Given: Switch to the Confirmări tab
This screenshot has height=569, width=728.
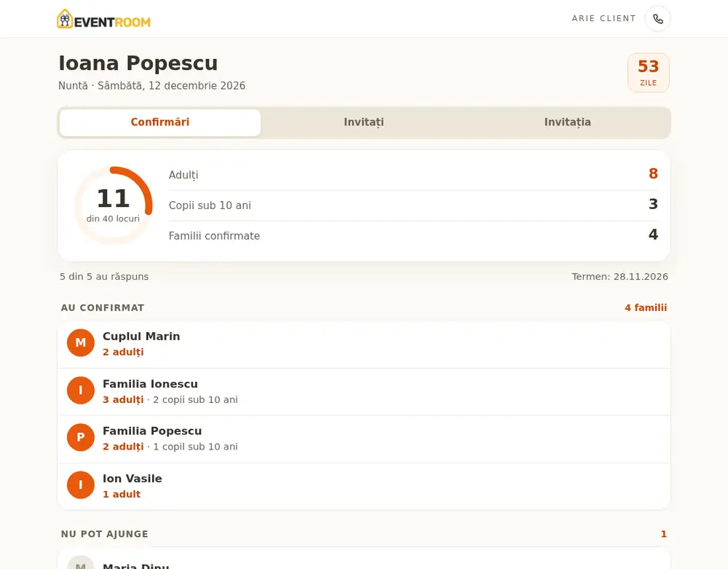Looking at the screenshot, I should click(159, 122).
